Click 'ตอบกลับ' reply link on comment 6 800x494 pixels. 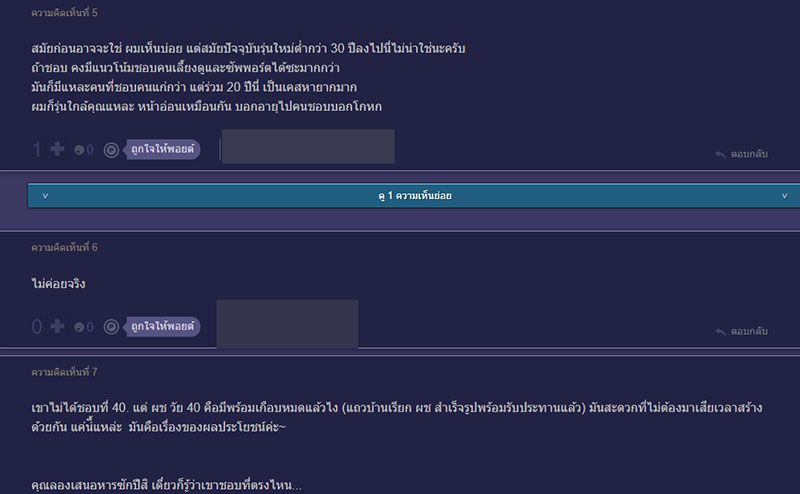coord(749,331)
